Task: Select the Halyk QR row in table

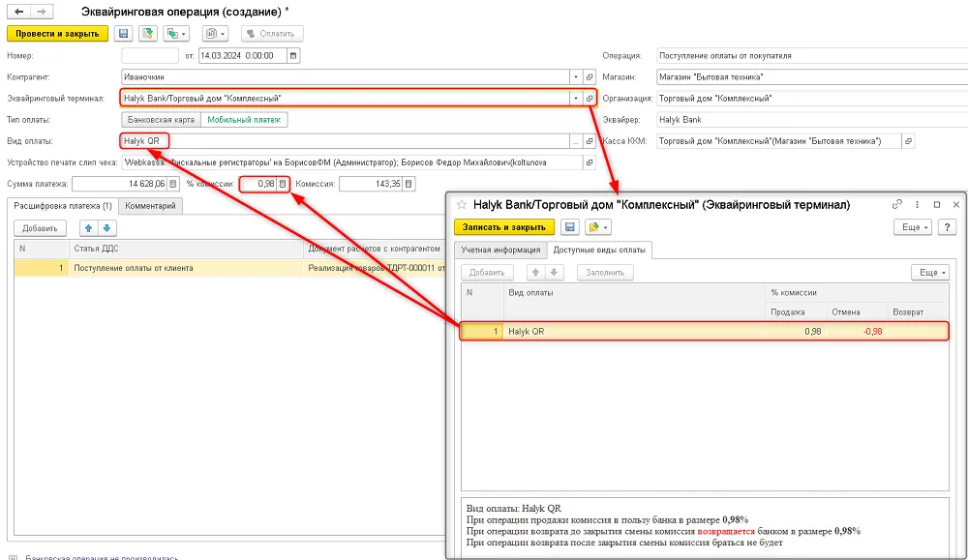Action: (x=705, y=331)
